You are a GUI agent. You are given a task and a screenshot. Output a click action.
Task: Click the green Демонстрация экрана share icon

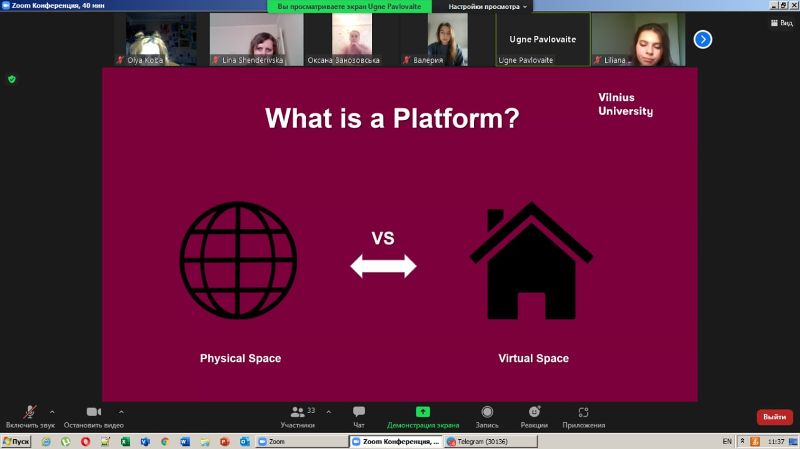coord(423,411)
